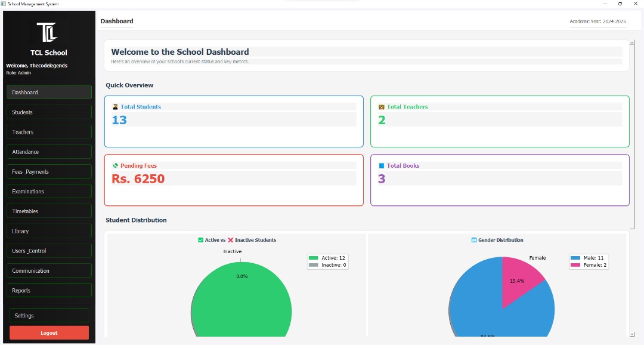This screenshot has height=345, width=644.
Task: Click the red X Inactive Students icon
Action: click(x=230, y=241)
